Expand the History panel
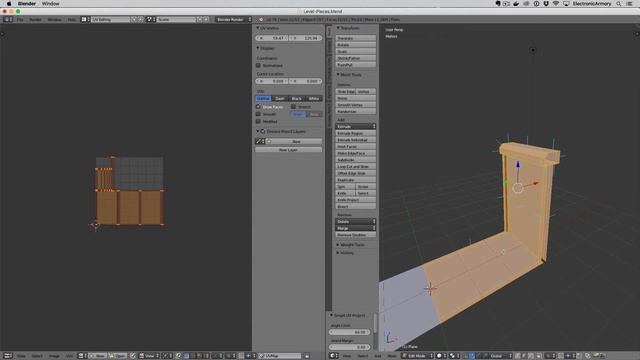The height and width of the screenshot is (360, 640). coord(338,253)
